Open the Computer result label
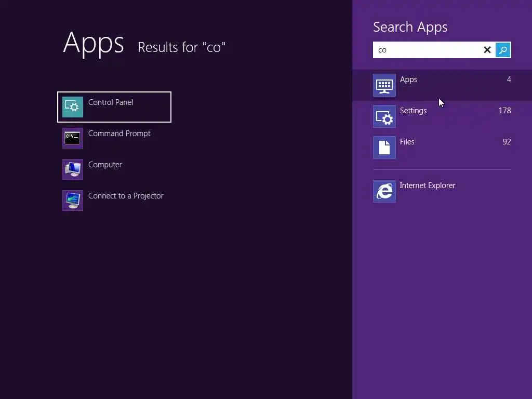 105,165
